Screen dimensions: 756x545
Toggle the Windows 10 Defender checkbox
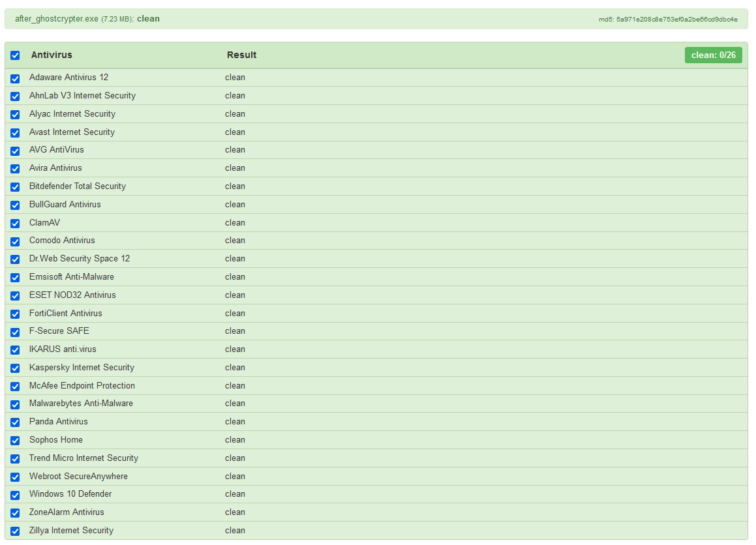[x=15, y=495]
